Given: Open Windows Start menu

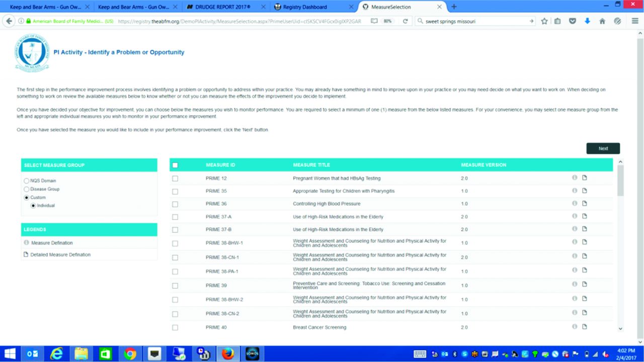Looking at the screenshot, I should [9, 354].
